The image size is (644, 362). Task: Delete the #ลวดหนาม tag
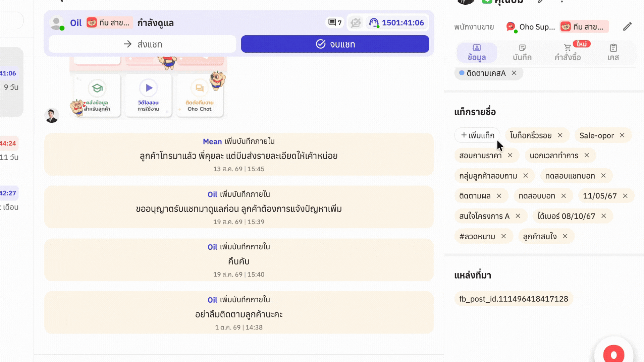503,236
